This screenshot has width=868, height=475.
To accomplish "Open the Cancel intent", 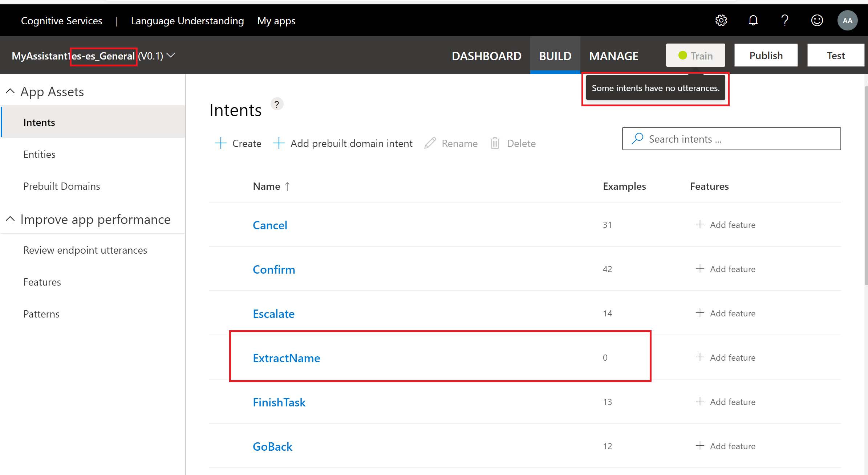I will coord(270,225).
